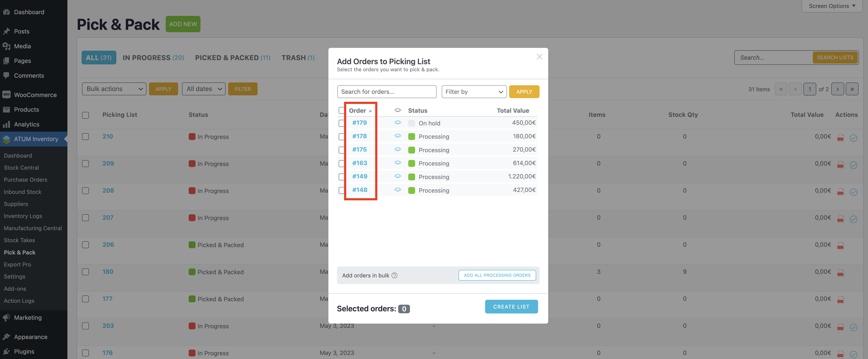Click the checkmark icon for picking list 210
Viewport: 868px width, 359px height.
[x=853, y=138]
